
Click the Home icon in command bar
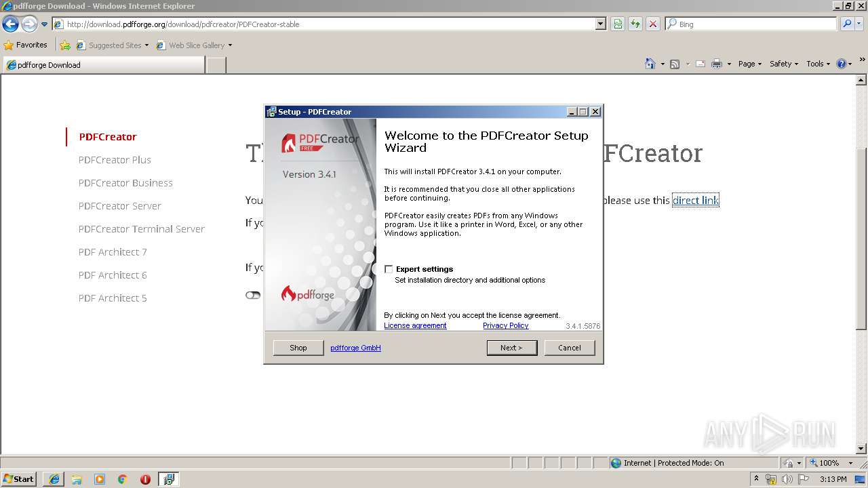click(650, 64)
